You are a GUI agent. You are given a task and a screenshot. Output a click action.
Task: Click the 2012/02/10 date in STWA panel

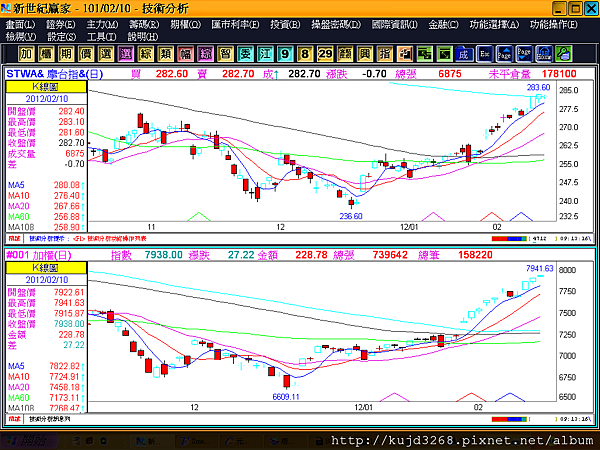coord(46,99)
